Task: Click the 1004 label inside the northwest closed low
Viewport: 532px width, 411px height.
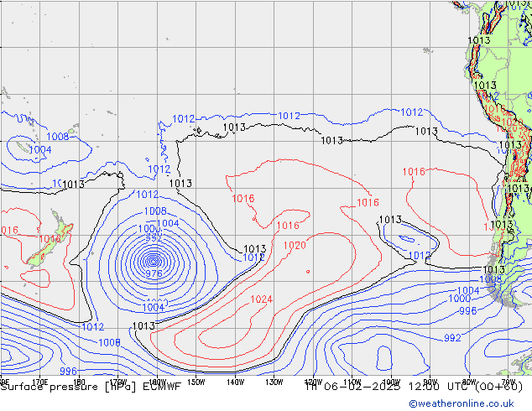Action: [40, 149]
